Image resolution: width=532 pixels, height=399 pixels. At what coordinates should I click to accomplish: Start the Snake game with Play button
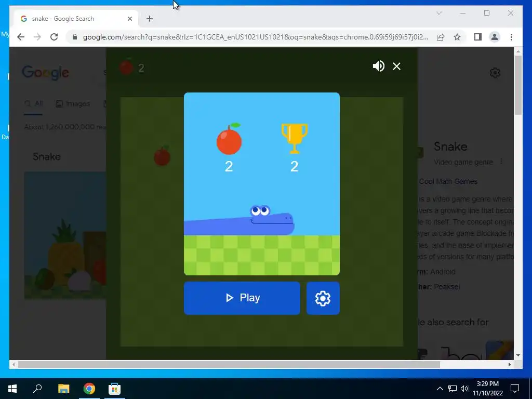(242, 298)
